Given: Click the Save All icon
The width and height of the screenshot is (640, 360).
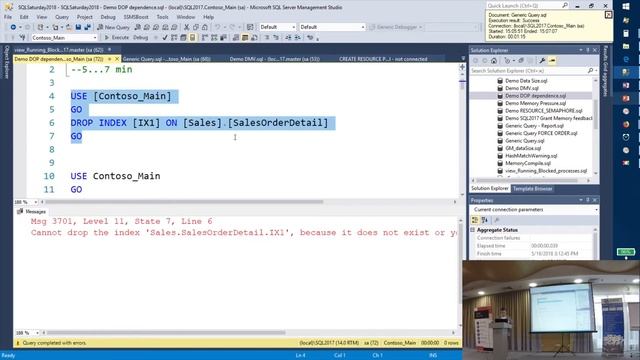Looking at the screenshot, I should click(x=87, y=27).
